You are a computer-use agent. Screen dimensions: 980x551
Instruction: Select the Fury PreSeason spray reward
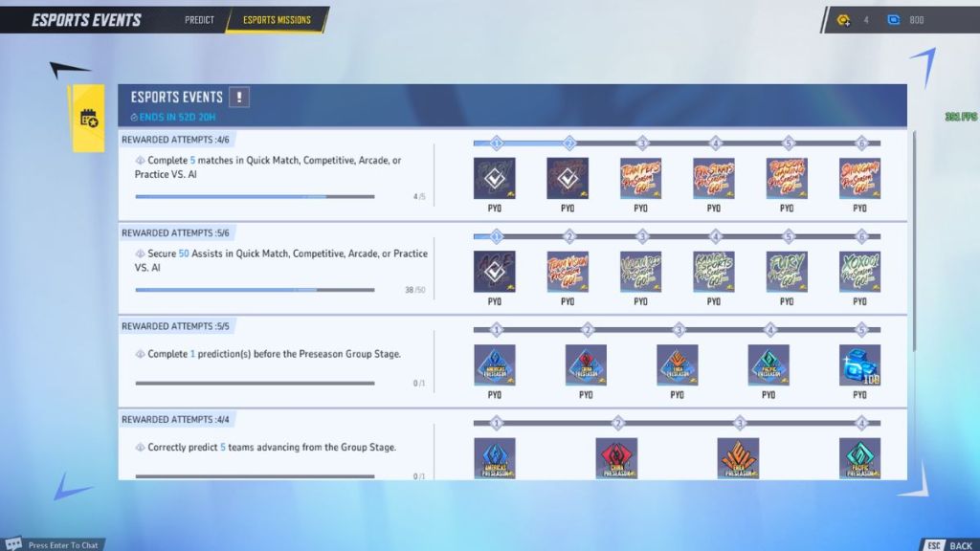point(787,272)
